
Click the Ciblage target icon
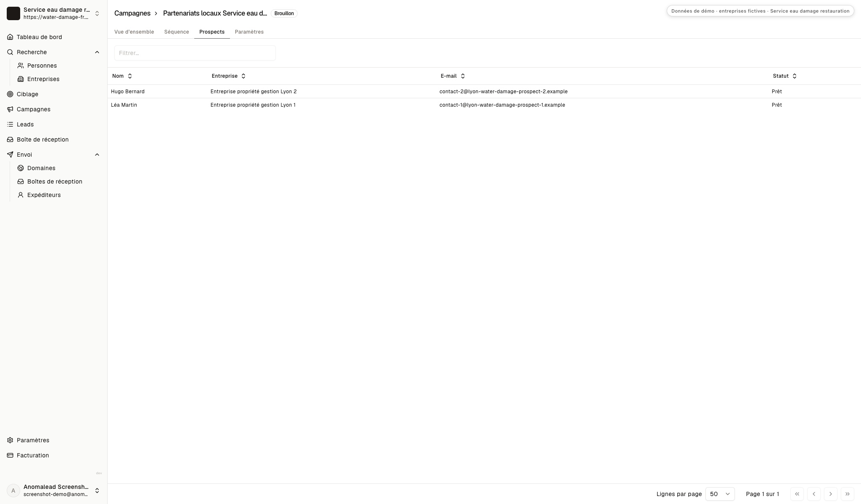tap(10, 94)
